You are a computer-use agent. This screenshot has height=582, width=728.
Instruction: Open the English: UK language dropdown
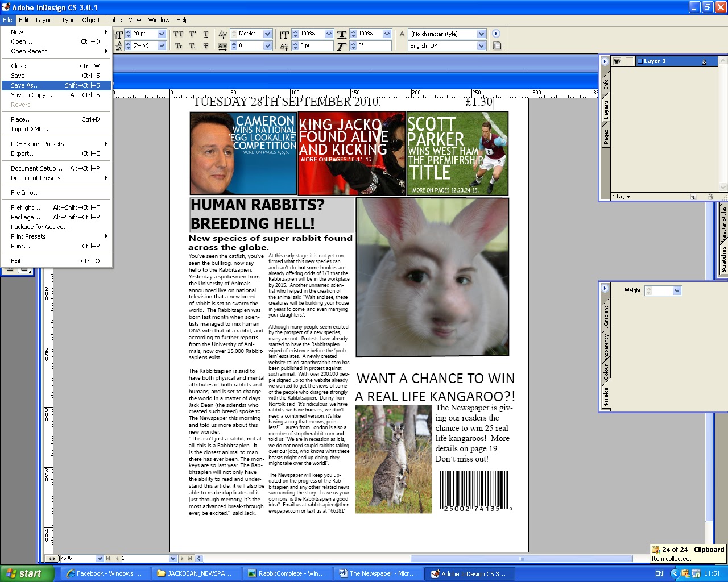(481, 45)
